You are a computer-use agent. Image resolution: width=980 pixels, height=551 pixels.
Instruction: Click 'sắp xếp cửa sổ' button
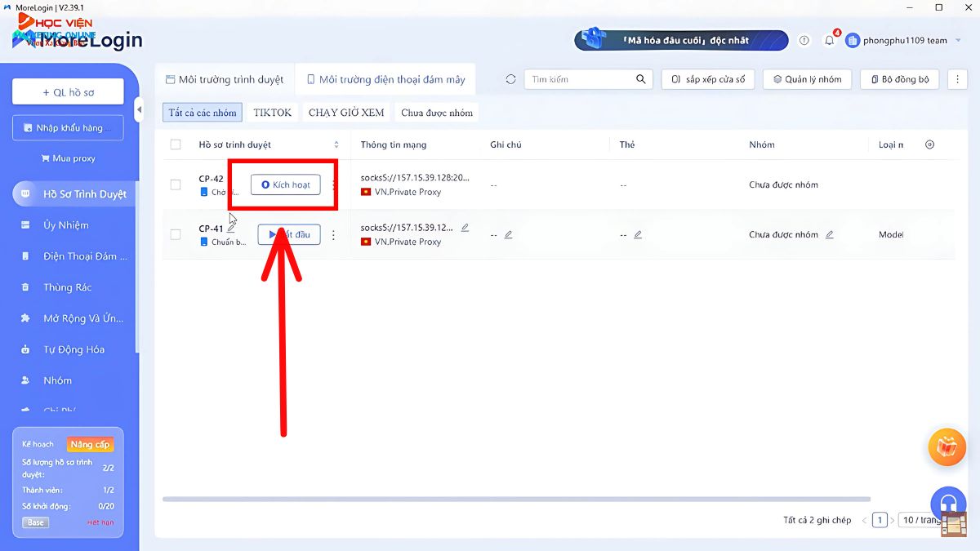tap(708, 79)
